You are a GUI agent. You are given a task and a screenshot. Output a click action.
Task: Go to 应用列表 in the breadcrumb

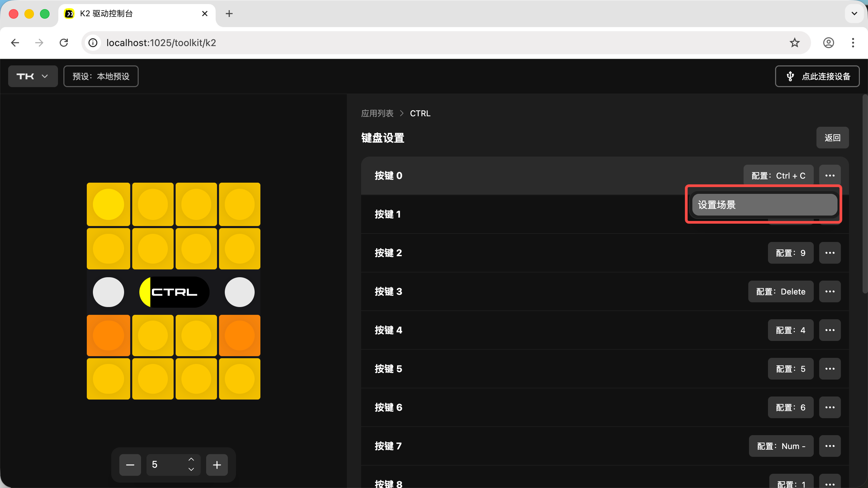click(x=377, y=114)
